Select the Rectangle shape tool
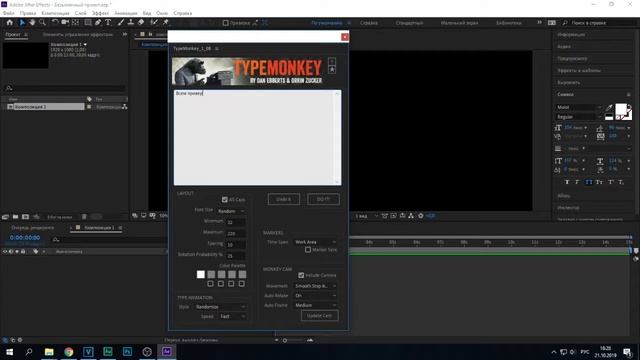Viewport: 640px width, 360px height. (88, 22)
